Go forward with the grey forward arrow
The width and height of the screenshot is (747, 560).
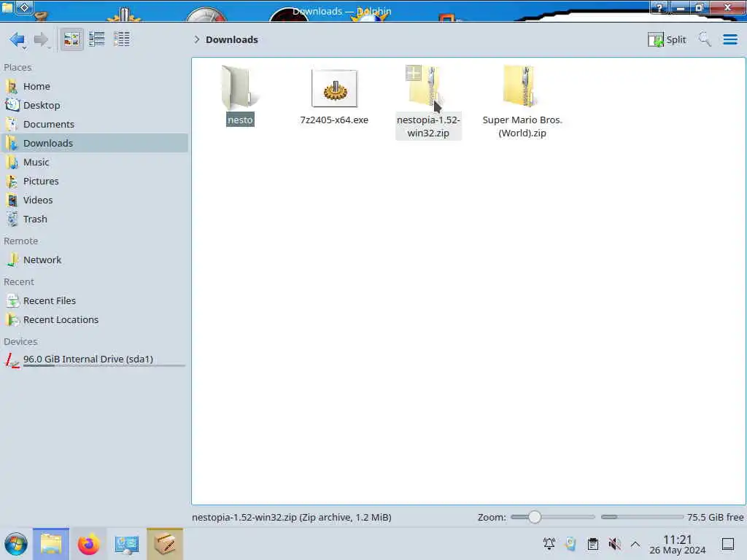(x=42, y=39)
